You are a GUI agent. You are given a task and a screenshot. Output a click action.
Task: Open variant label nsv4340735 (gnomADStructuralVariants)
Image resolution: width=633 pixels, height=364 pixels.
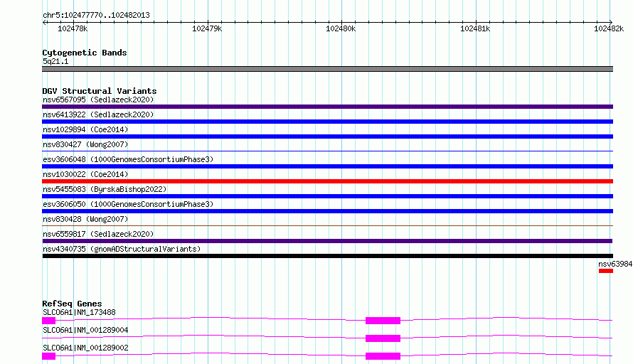122,249
